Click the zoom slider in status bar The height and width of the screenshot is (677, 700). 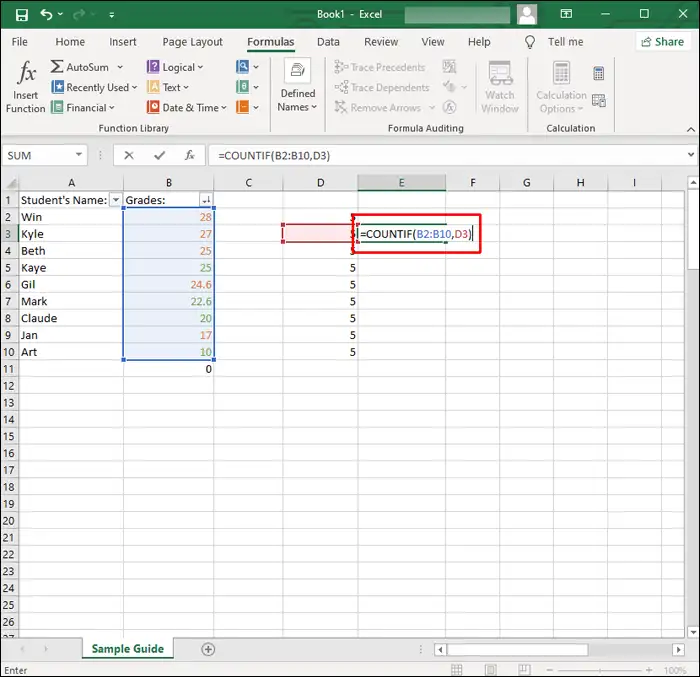click(600, 670)
